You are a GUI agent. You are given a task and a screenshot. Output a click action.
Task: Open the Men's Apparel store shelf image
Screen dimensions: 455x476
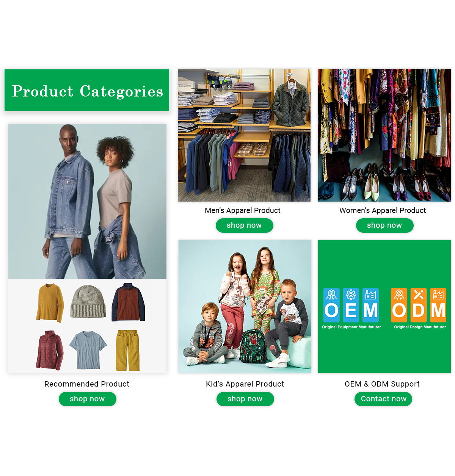click(x=244, y=135)
